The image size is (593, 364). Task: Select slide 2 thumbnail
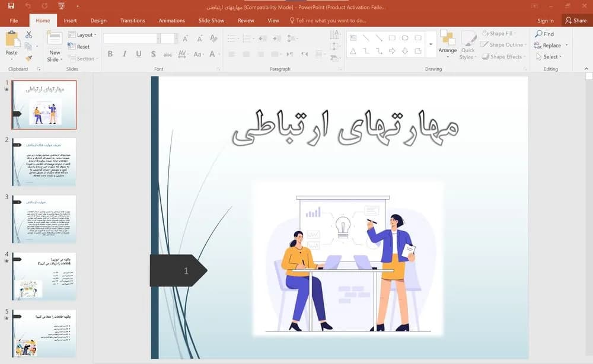tap(44, 162)
